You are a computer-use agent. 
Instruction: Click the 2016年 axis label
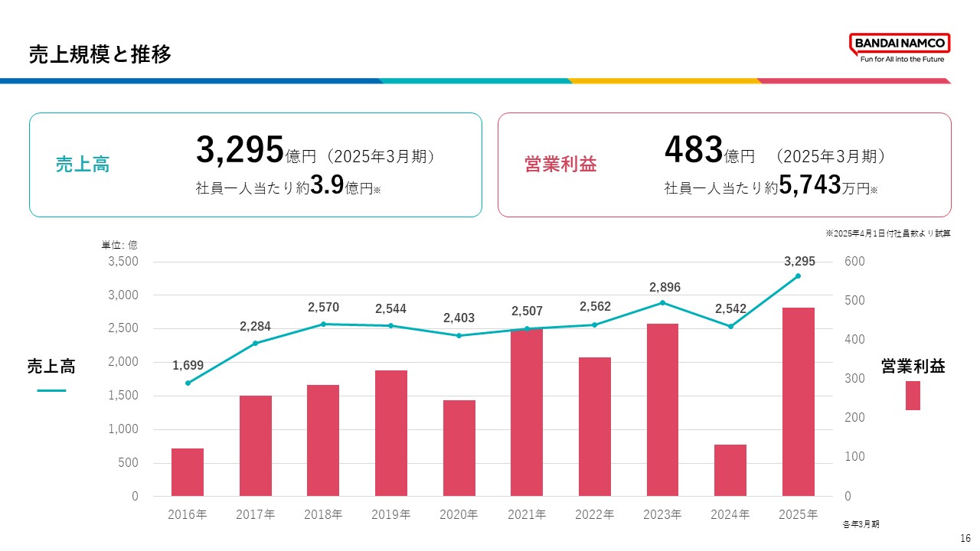pyautogui.click(x=186, y=515)
